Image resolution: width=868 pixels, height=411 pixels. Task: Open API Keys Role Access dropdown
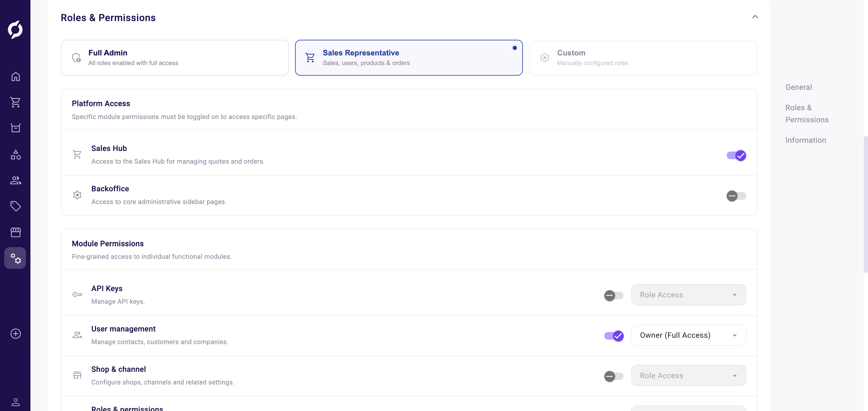(688, 295)
